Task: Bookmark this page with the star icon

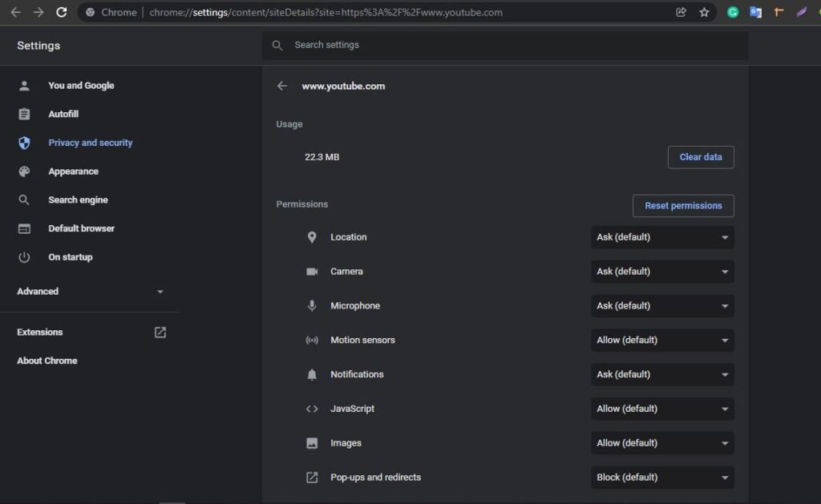Action: click(x=704, y=12)
